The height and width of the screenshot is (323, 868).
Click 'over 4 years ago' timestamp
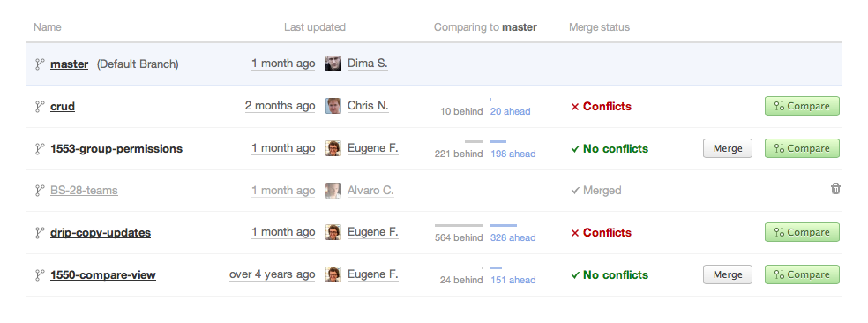click(273, 274)
